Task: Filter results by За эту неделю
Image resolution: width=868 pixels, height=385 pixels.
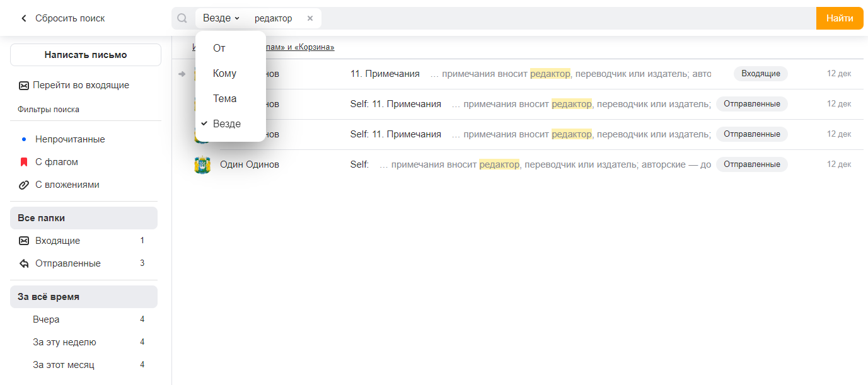Action: click(64, 342)
